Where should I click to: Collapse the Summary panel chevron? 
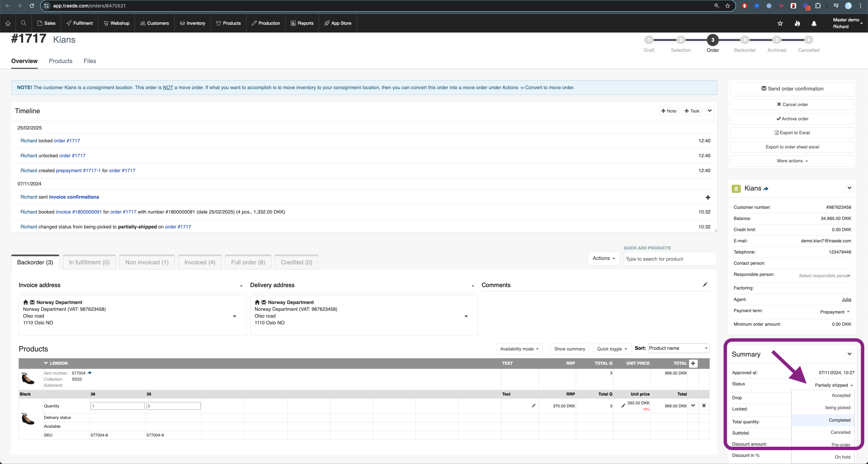tap(849, 354)
